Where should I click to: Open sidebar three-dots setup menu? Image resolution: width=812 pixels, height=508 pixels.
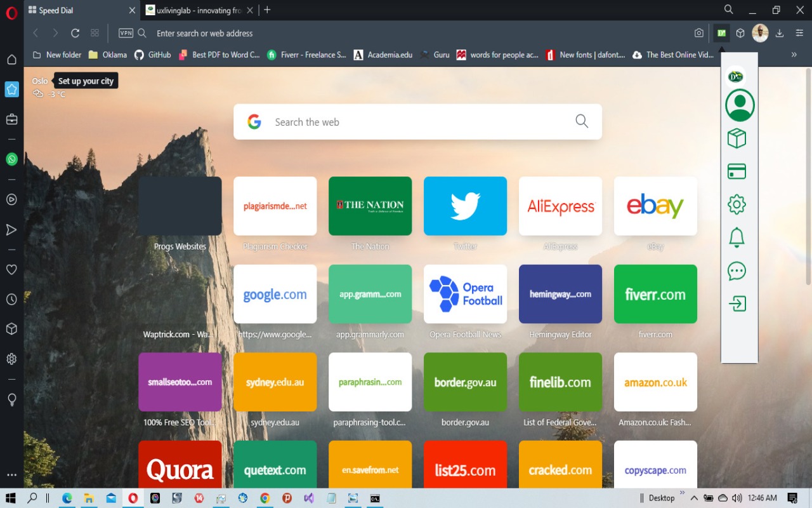[11, 474]
